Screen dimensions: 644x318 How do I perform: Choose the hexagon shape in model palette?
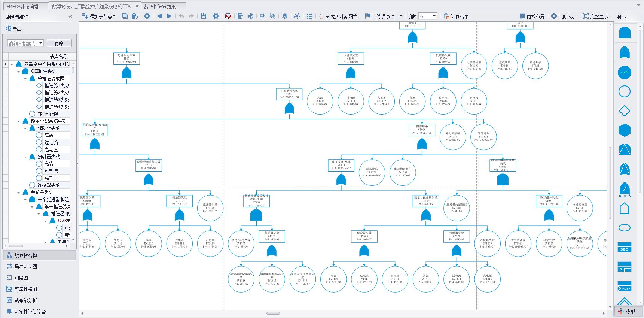(x=624, y=130)
